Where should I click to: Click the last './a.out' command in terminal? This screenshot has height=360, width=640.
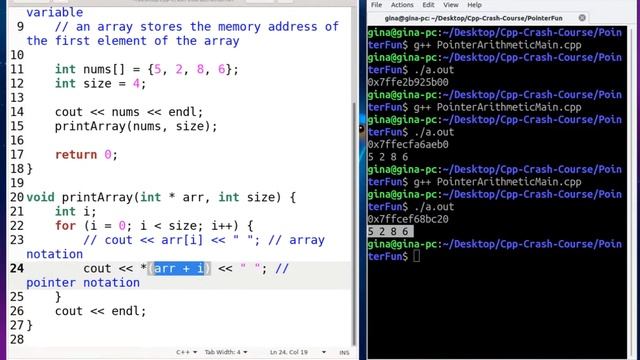tap(433, 207)
